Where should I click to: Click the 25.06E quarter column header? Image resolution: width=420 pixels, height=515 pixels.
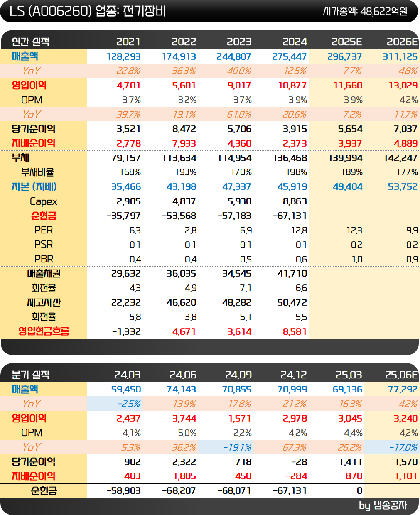pyautogui.click(x=401, y=375)
